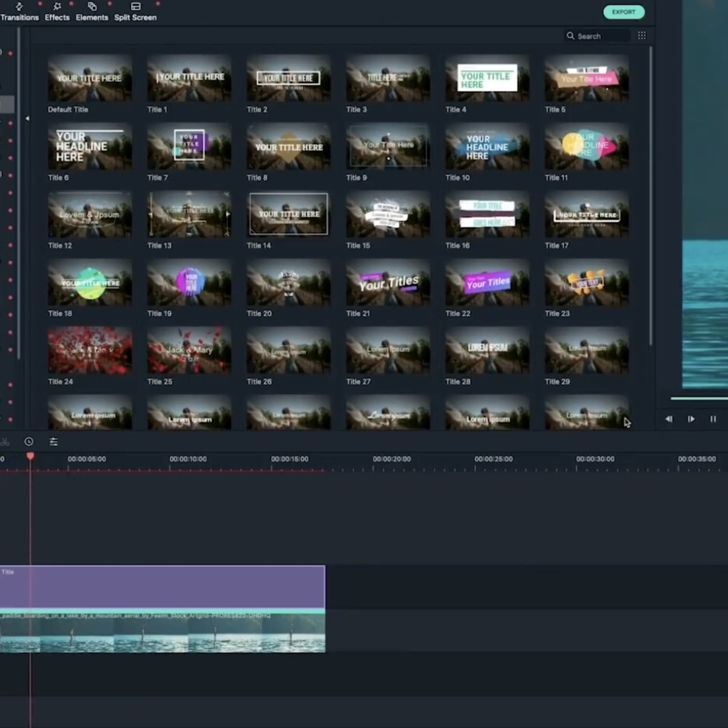Click the previous frame playback button
The height and width of the screenshot is (728, 728).
pos(669,419)
